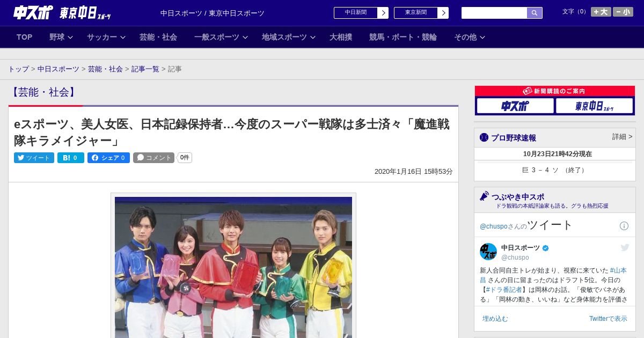
Task: Expand the サッカー menu dropdown
Action: click(x=106, y=37)
